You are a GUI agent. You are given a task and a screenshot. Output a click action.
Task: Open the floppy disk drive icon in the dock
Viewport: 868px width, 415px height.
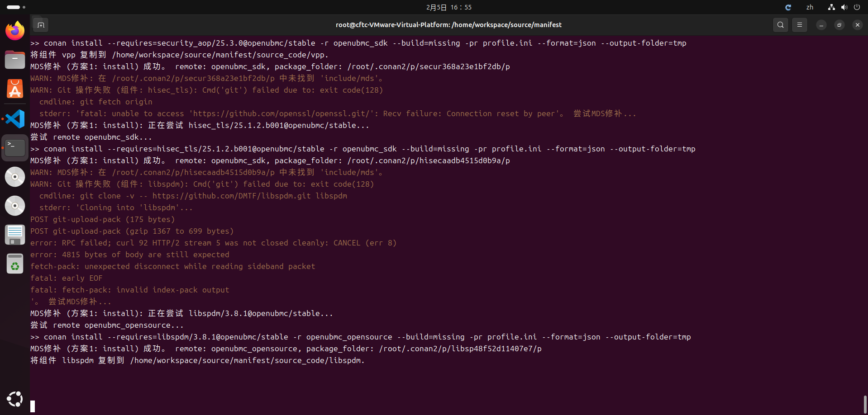15,235
